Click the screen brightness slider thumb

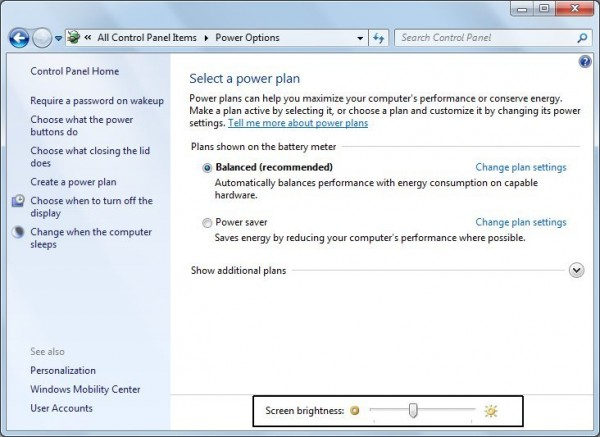tap(413, 410)
